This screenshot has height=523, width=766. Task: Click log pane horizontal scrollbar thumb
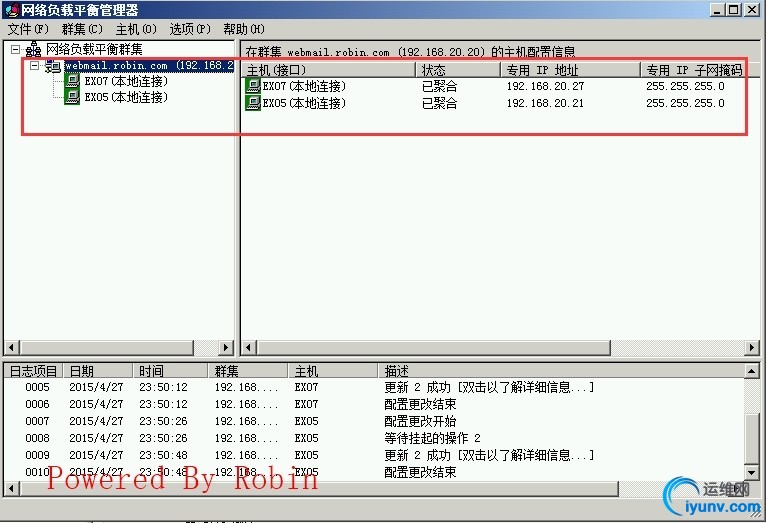click(x=319, y=488)
